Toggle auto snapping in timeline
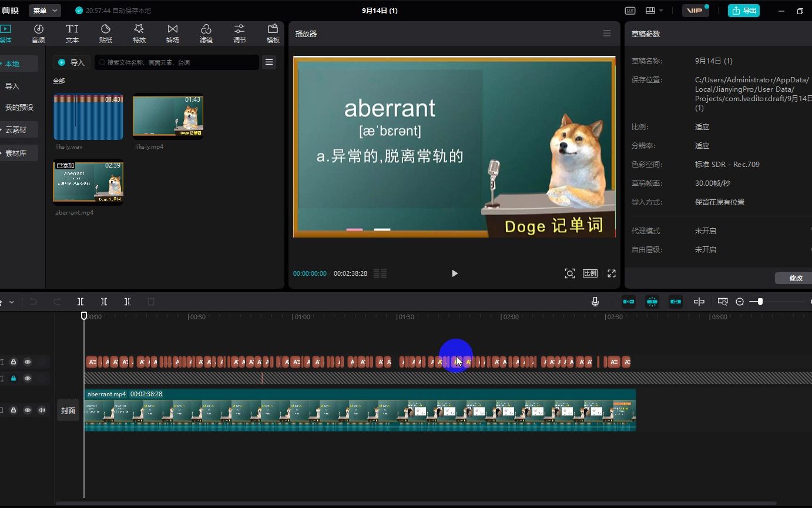The width and height of the screenshot is (812, 508). pos(652,302)
